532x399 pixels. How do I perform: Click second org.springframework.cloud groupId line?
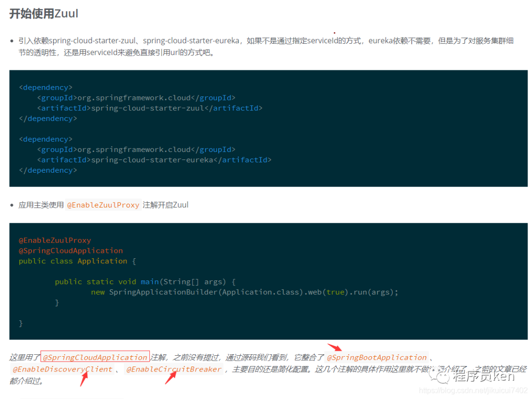click(x=136, y=150)
